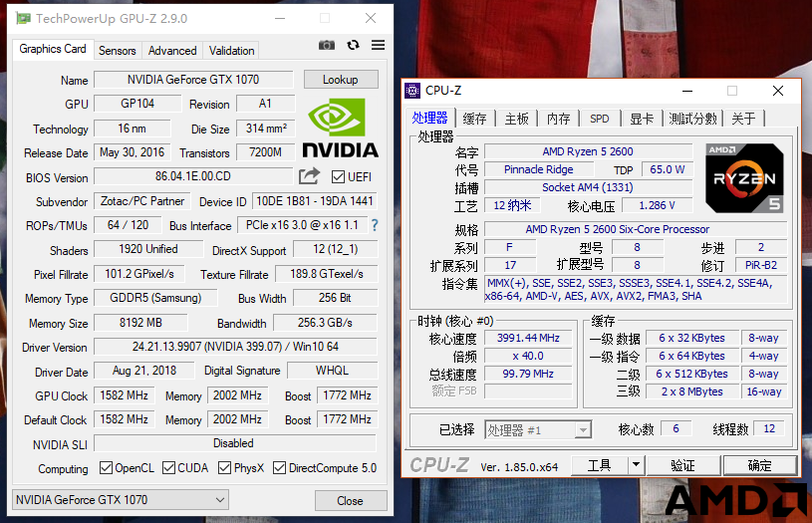Open the 内存 tab in CPU-Z
Screen dimensions: 812x523
558,119
